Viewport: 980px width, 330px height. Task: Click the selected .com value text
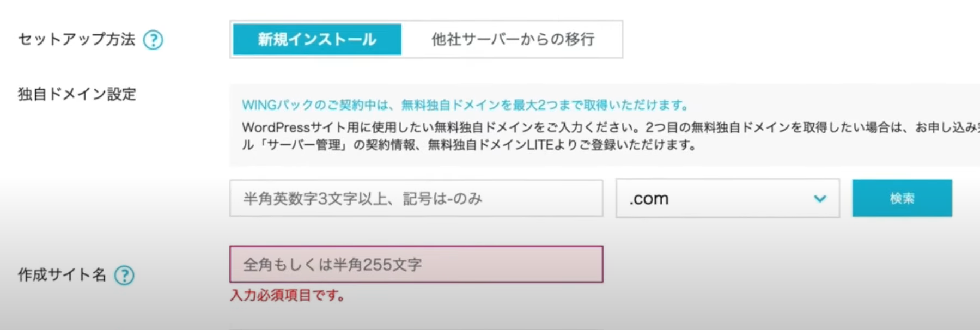pyautogui.click(x=649, y=199)
